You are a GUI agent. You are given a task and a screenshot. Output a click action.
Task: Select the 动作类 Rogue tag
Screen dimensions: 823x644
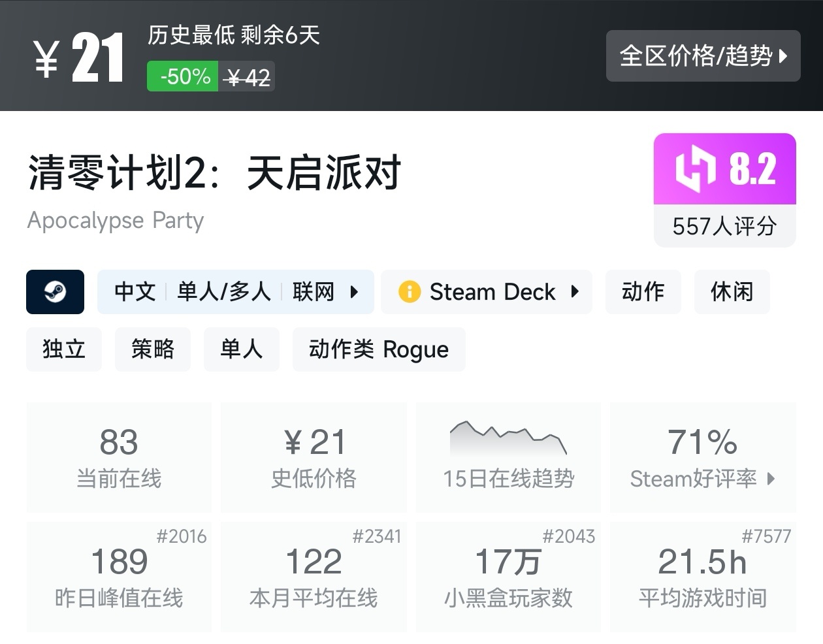(379, 349)
